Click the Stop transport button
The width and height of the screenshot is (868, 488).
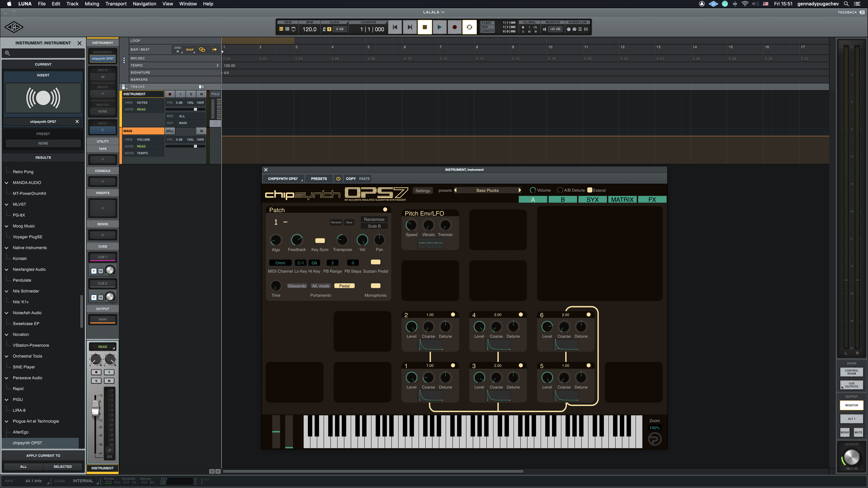point(425,27)
